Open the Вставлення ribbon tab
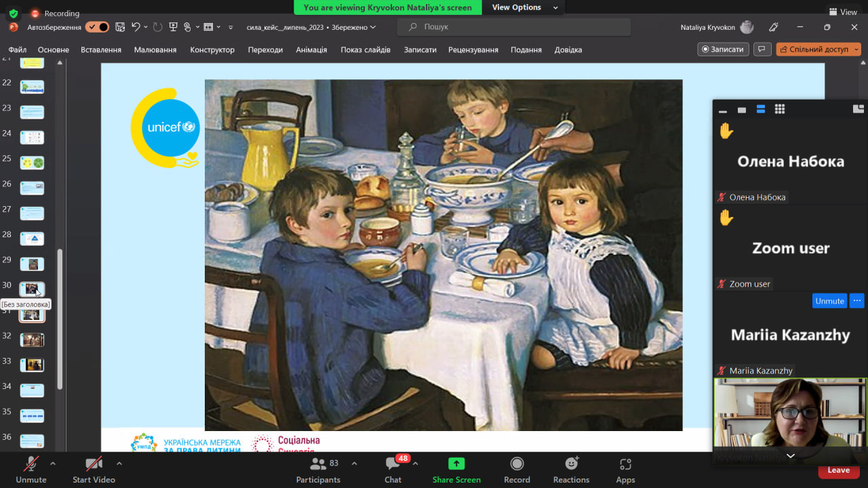Screen dimensions: 868x488 point(101,49)
